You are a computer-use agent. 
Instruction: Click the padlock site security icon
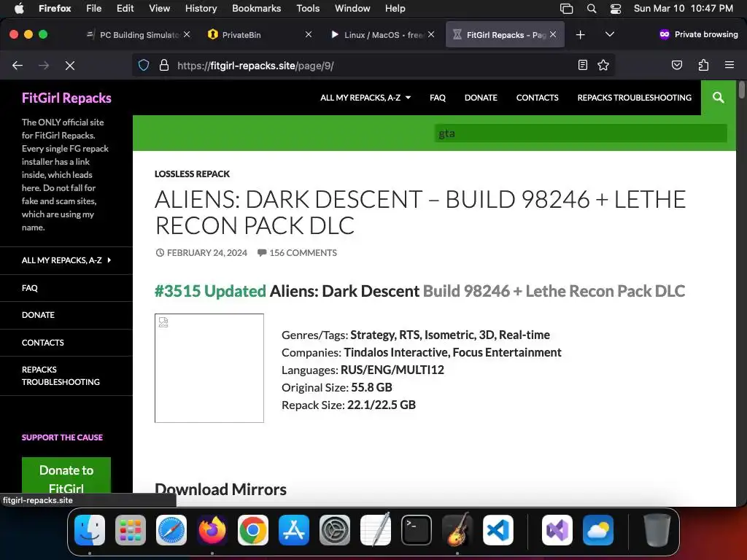pos(164,65)
